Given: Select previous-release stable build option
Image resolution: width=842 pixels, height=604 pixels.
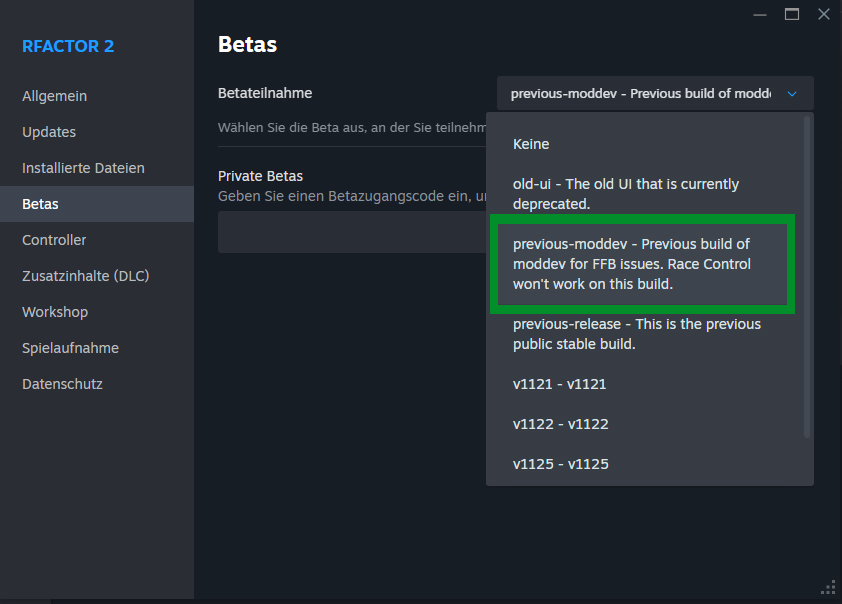Looking at the screenshot, I should click(636, 334).
